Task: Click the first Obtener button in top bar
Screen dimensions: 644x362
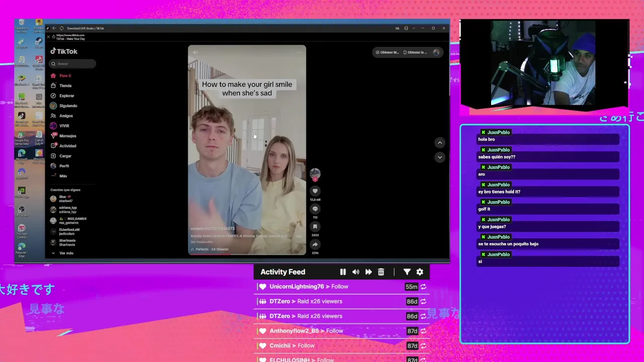Action: [x=387, y=52]
